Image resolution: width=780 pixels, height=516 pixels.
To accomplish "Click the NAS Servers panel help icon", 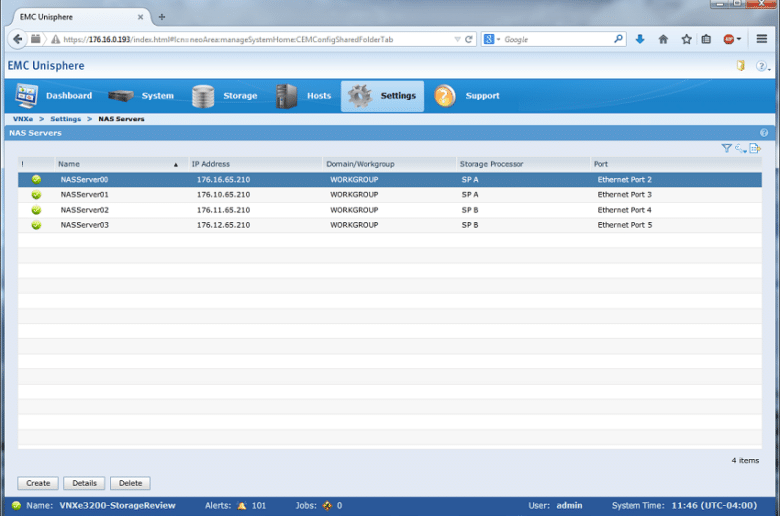I will [764, 133].
